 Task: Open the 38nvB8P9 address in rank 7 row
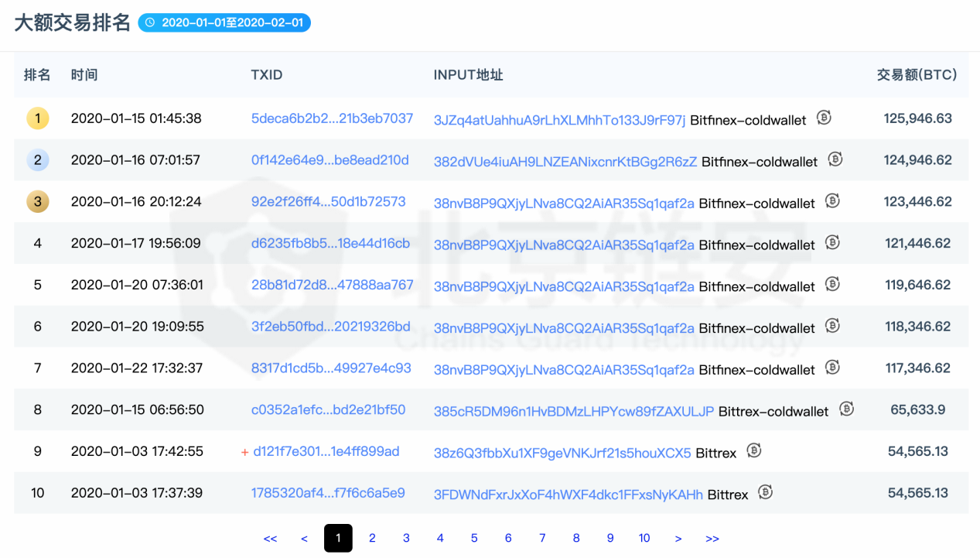(x=564, y=370)
